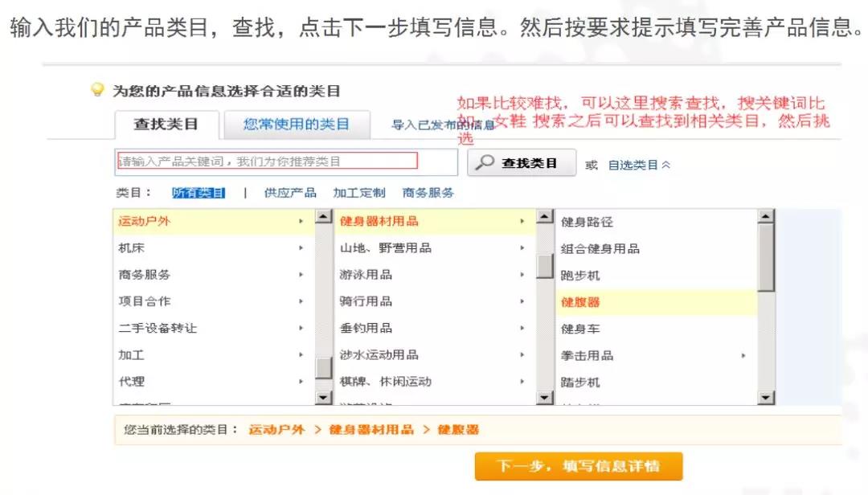This screenshot has width=868, height=495.
Task: Click the product keyword input field
Action: click(x=268, y=162)
